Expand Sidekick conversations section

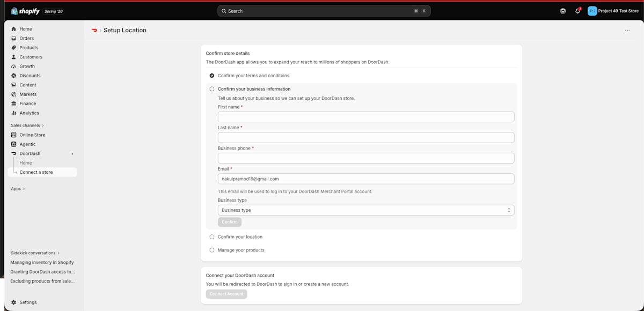[35, 253]
